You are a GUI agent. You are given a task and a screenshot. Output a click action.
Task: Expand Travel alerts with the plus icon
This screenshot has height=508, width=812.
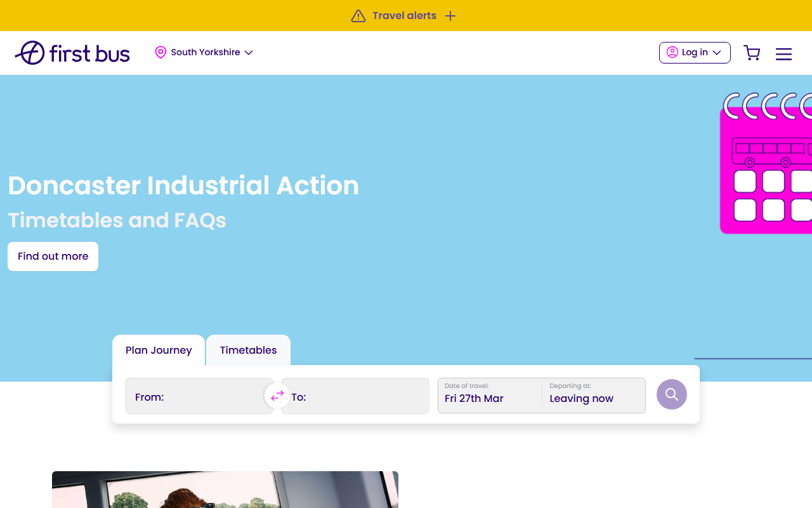click(x=450, y=16)
